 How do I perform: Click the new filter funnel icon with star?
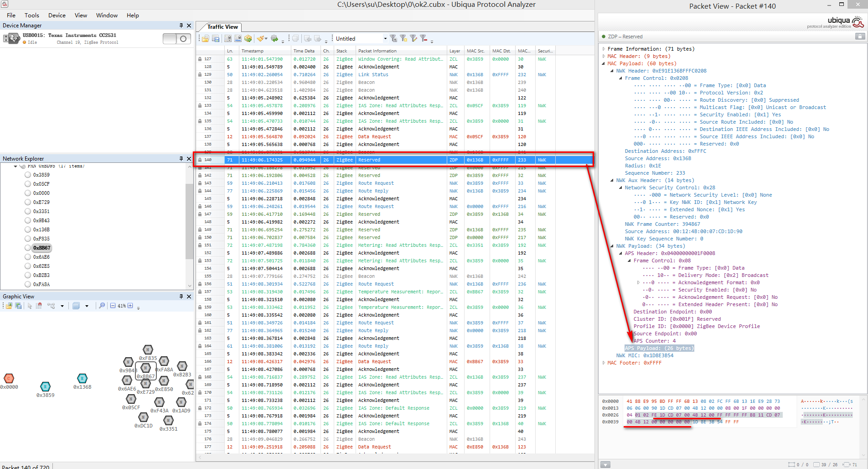(403, 39)
